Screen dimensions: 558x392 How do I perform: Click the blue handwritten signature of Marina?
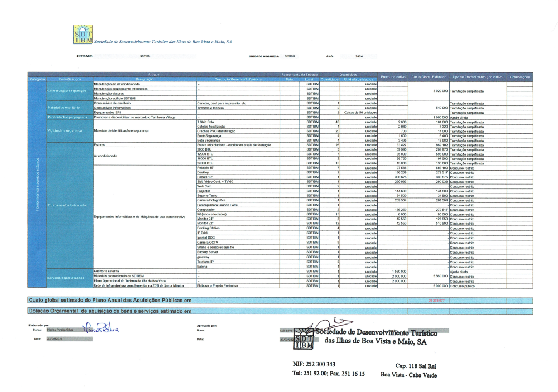102,330
